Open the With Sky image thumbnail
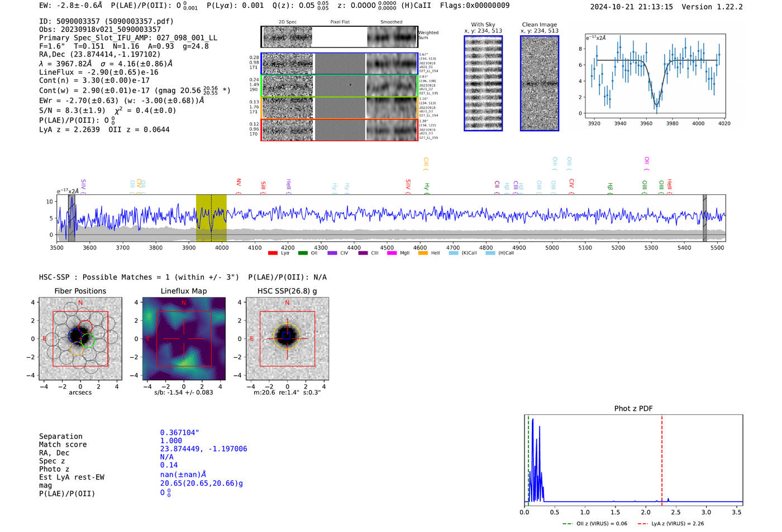The image size is (782, 532). pos(483,83)
